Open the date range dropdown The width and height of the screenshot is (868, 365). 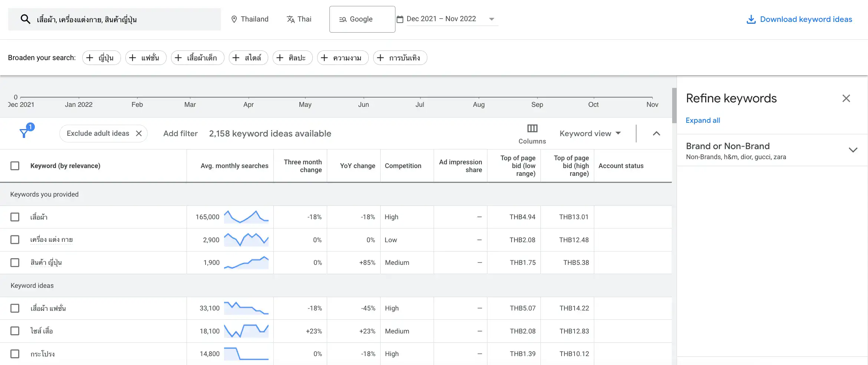pyautogui.click(x=491, y=19)
